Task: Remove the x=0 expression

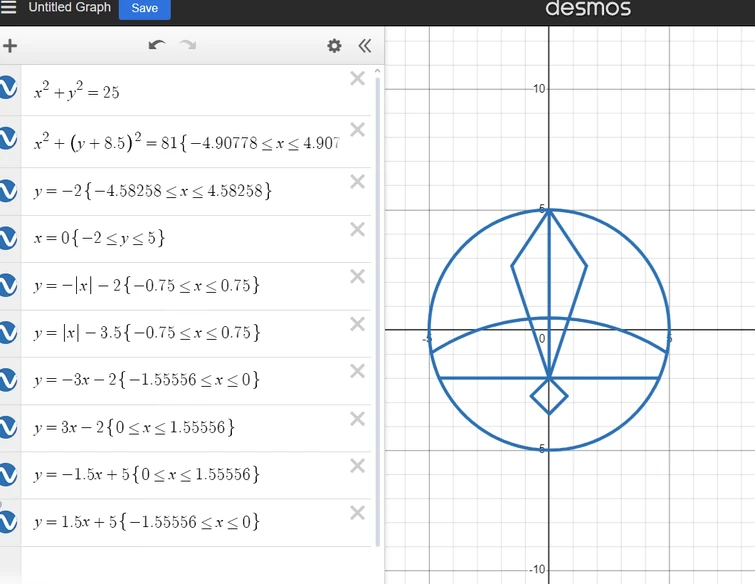Action: pyautogui.click(x=357, y=229)
